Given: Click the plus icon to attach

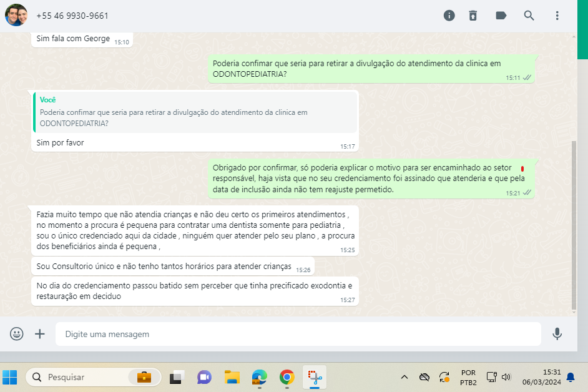Looking at the screenshot, I should click(40, 334).
